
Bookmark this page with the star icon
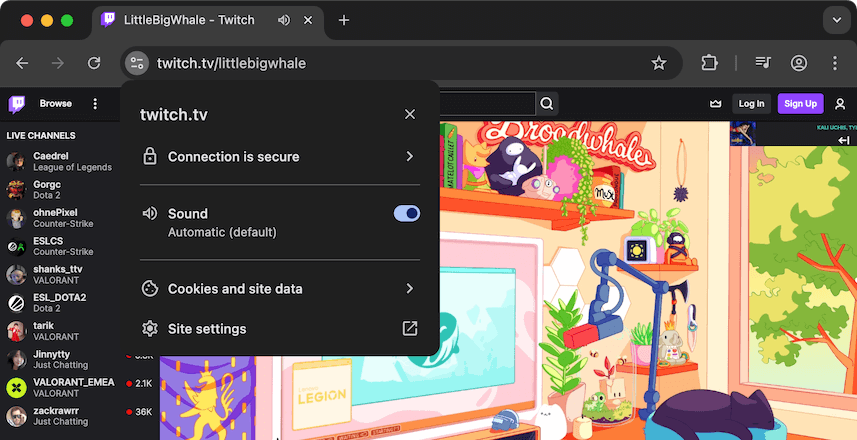click(x=659, y=63)
